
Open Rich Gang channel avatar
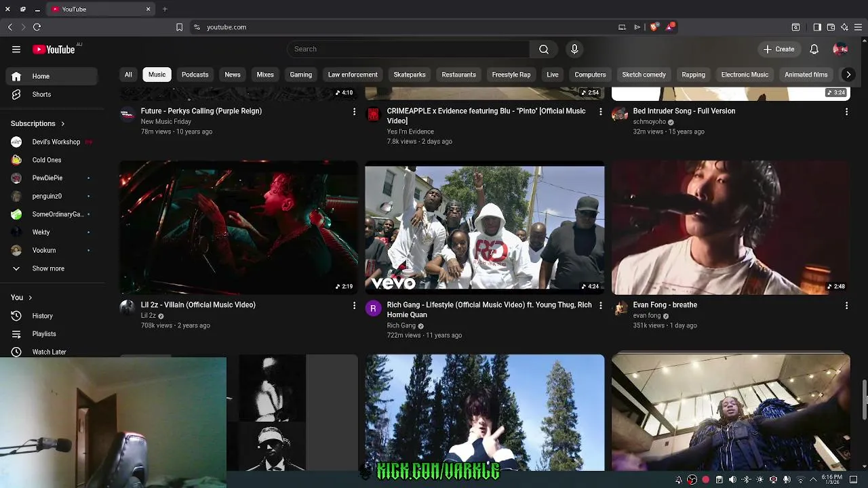(x=373, y=309)
